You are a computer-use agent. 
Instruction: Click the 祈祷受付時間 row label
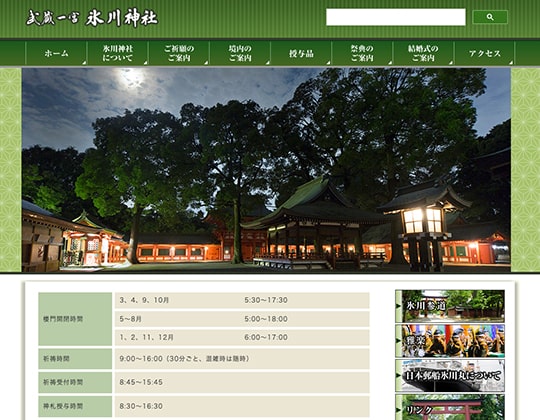(x=75, y=382)
